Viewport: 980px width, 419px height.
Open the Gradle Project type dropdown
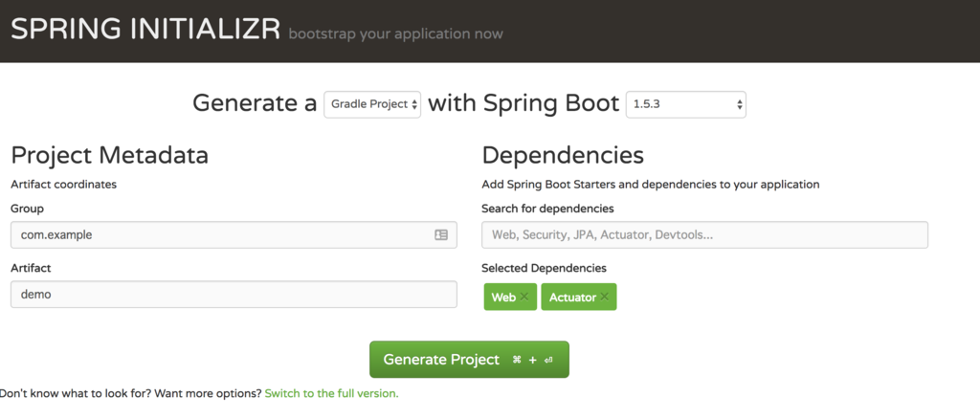372,104
